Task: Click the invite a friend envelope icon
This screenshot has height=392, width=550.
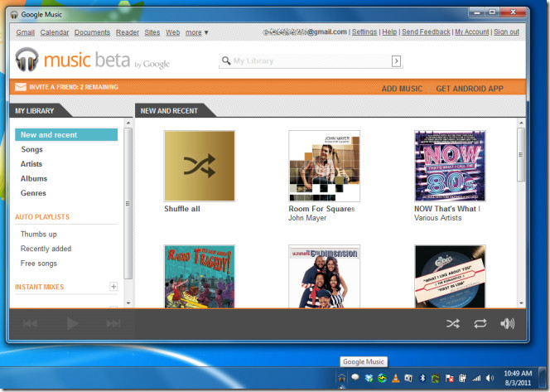Action: tap(21, 87)
